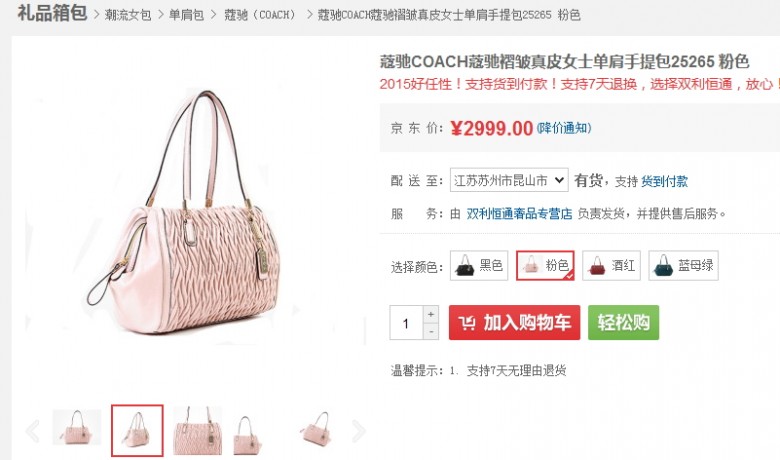The height and width of the screenshot is (460, 780).
Task: Go to 潮流女包 breadcrumb
Action: [x=128, y=15]
